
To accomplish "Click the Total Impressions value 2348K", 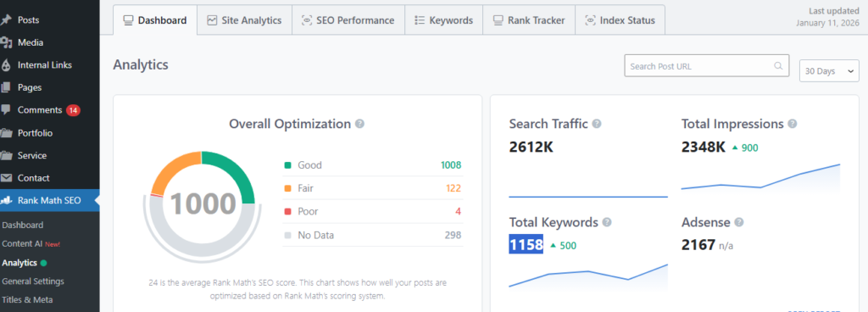I will 703,148.
